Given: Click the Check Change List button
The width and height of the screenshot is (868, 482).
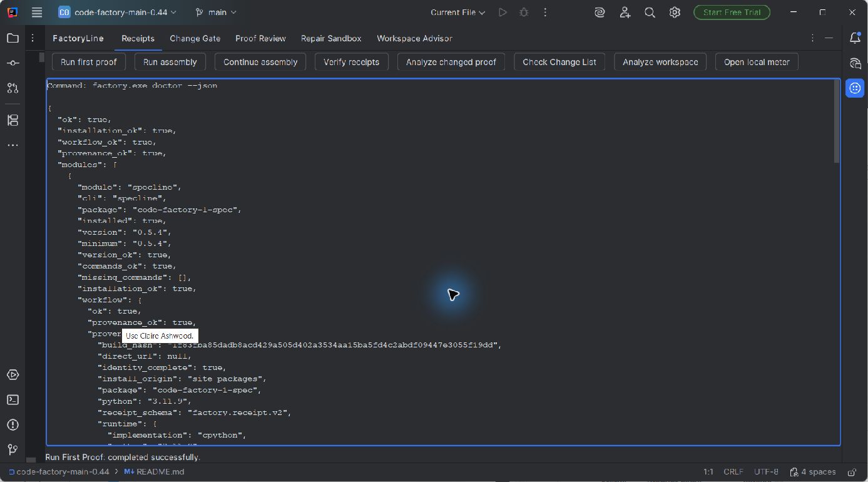Looking at the screenshot, I should (x=559, y=62).
